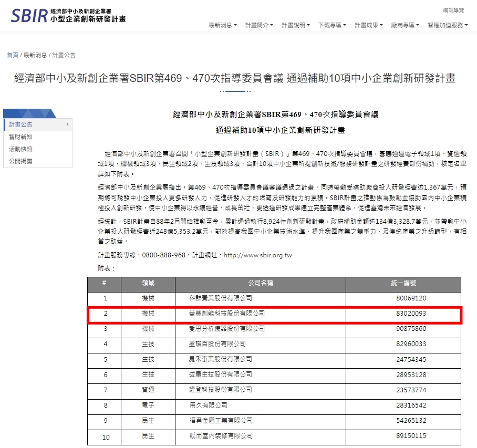Viewport: 477px width, 448px height.
Task: Click tax ID 82960033
Action: tap(411, 344)
